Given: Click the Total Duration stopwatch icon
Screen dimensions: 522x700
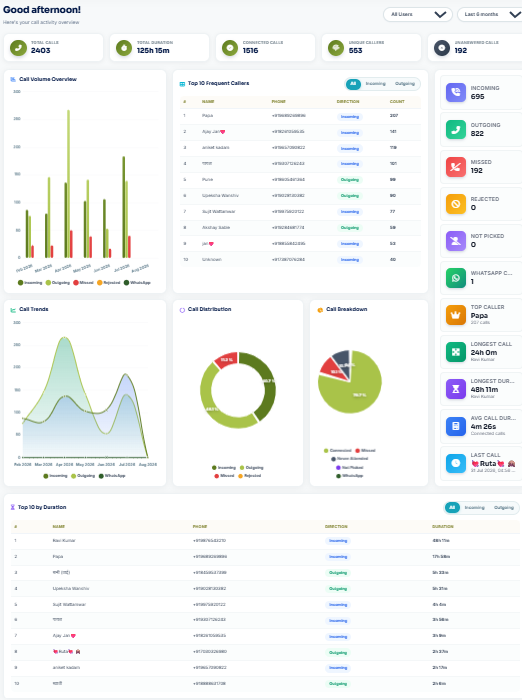Looking at the screenshot, I should point(124,47).
